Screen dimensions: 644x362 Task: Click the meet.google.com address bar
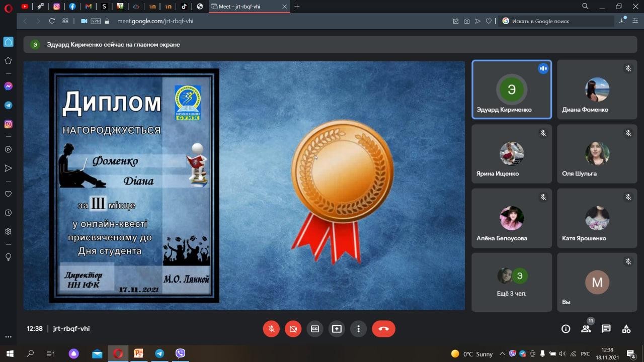[x=155, y=21]
